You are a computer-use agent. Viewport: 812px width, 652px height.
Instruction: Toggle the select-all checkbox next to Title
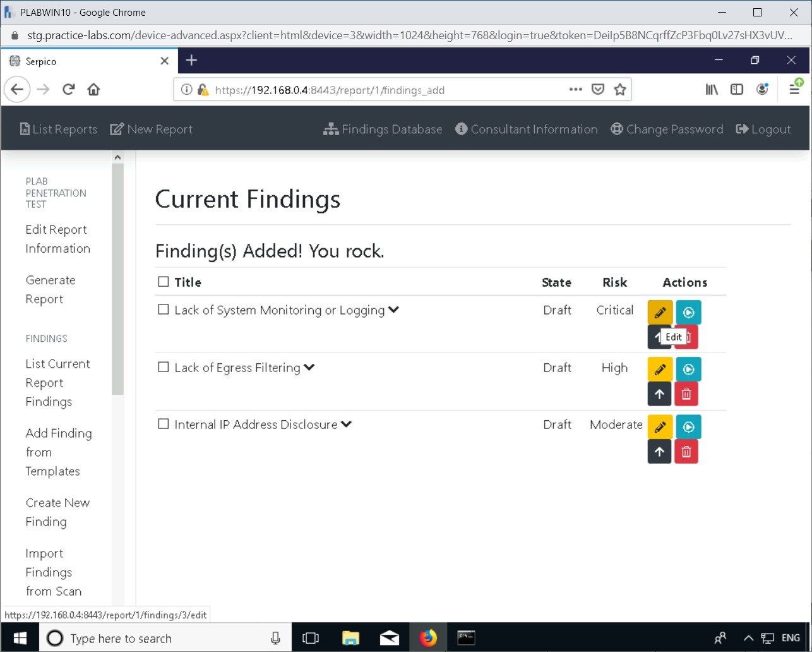pyautogui.click(x=164, y=282)
